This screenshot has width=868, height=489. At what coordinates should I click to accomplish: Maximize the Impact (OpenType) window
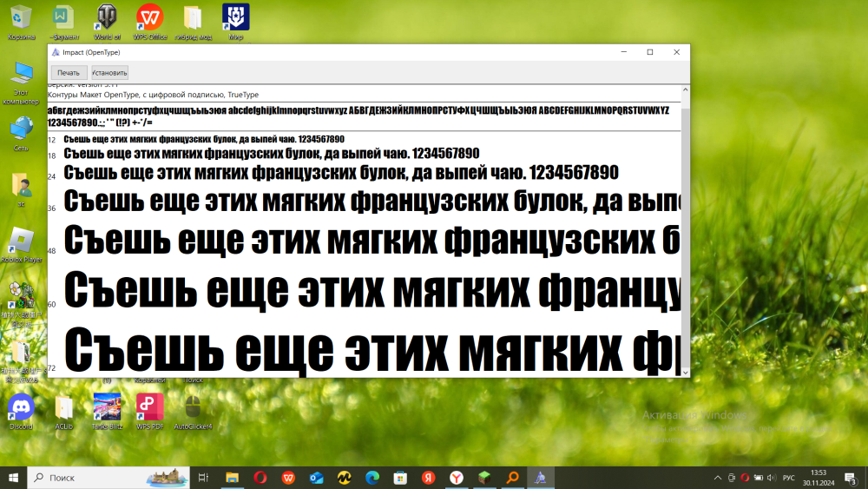coord(650,52)
